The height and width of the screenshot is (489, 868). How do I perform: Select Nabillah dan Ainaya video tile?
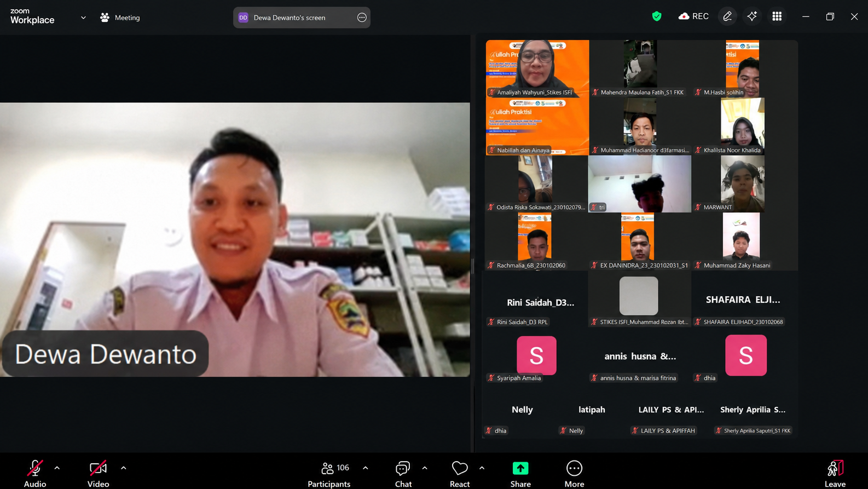537,126
